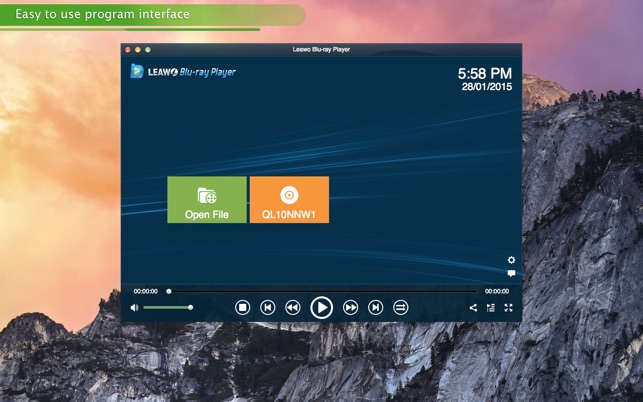The width and height of the screenshot is (643, 402).
Task: Click the total duration time on the right
Action: (x=497, y=291)
